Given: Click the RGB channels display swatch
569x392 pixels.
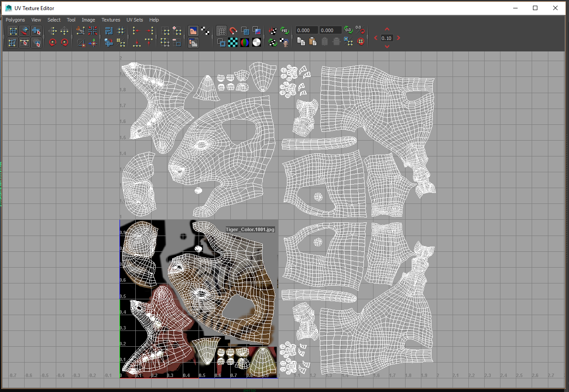Looking at the screenshot, I should point(245,42).
